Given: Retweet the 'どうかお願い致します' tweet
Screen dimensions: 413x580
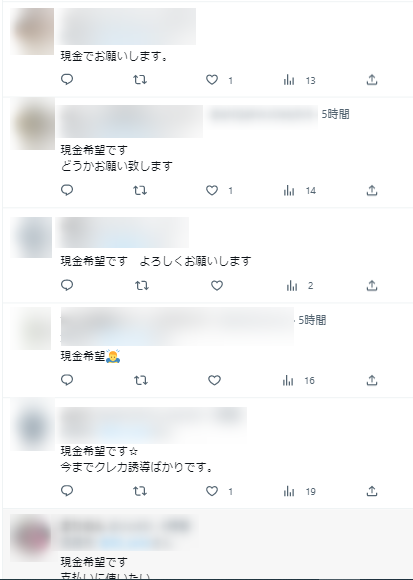Looking at the screenshot, I should tap(140, 190).
